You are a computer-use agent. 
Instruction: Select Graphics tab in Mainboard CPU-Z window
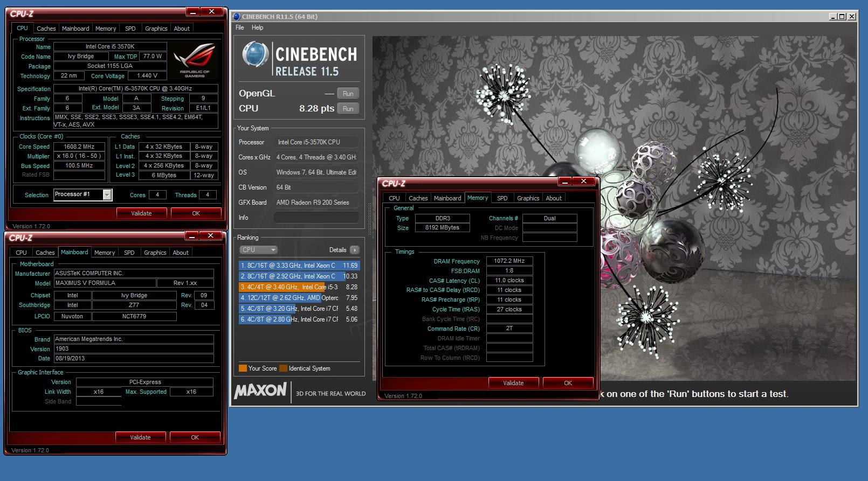coord(155,253)
